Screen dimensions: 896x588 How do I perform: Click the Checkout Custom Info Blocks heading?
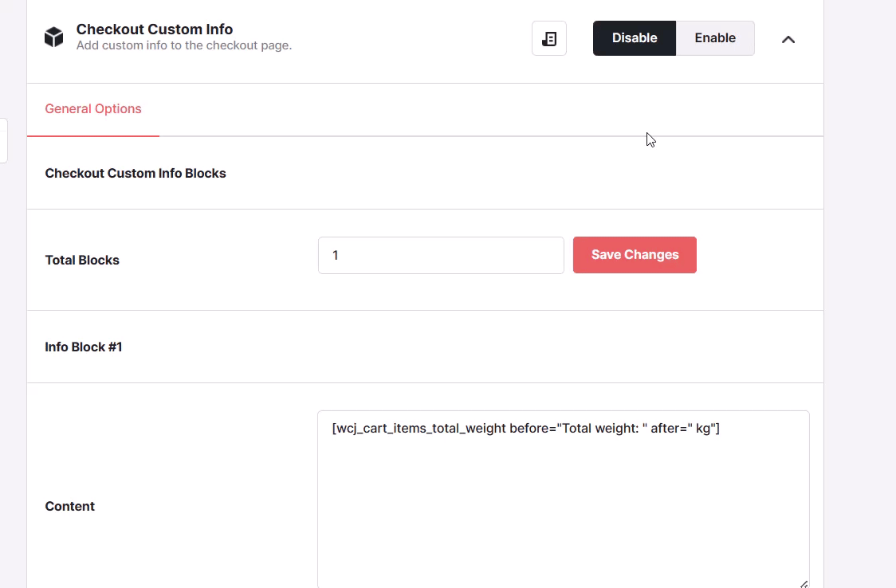tap(136, 173)
